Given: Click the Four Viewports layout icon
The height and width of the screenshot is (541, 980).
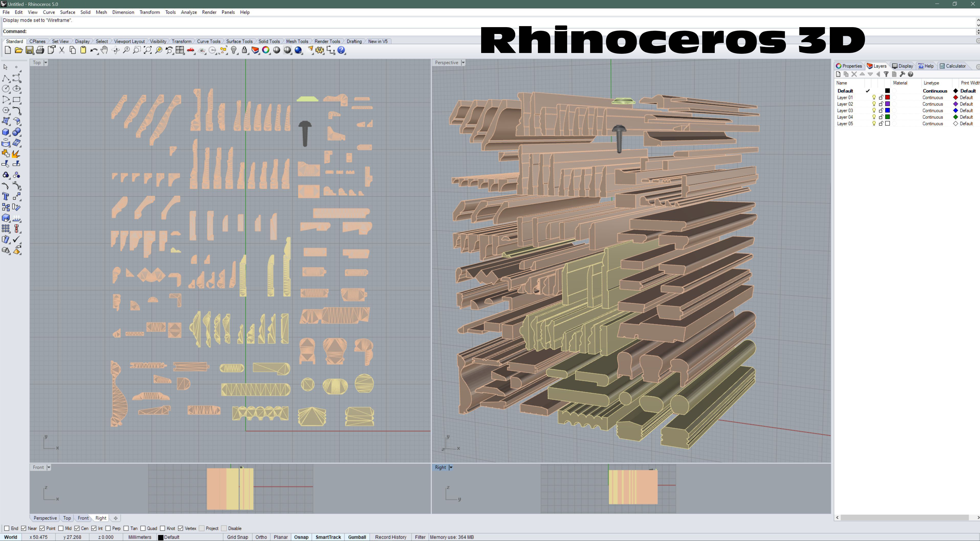Looking at the screenshot, I should pyautogui.click(x=180, y=50).
